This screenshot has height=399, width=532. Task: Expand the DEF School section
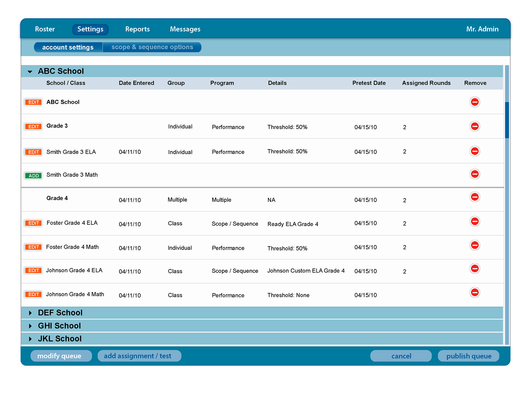(x=30, y=313)
